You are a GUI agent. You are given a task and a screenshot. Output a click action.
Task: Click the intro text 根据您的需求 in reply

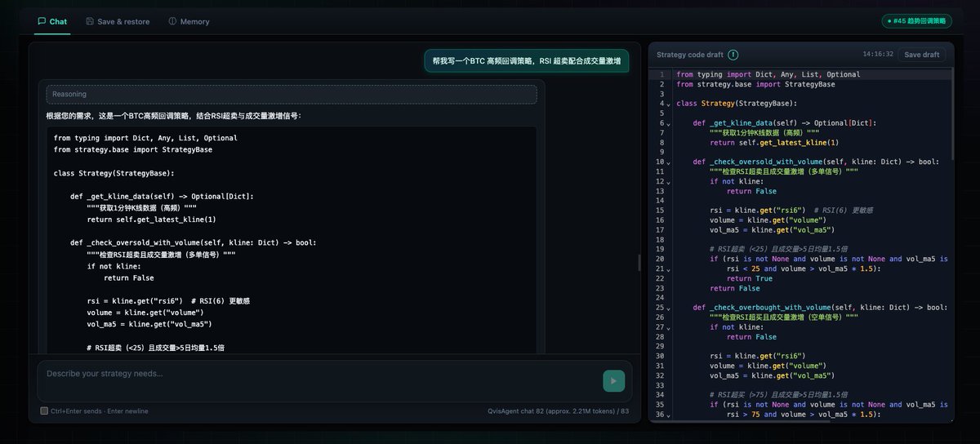[173, 116]
